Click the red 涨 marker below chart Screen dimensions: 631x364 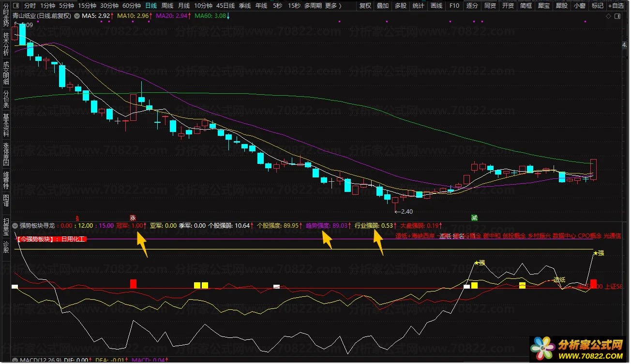pyautogui.click(x=133, y=218)
